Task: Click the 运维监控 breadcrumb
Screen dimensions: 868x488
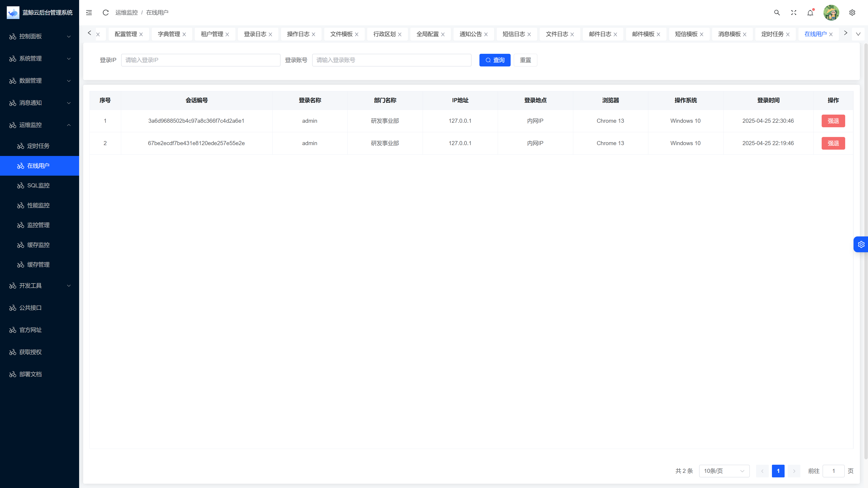Action: point(126,12)
